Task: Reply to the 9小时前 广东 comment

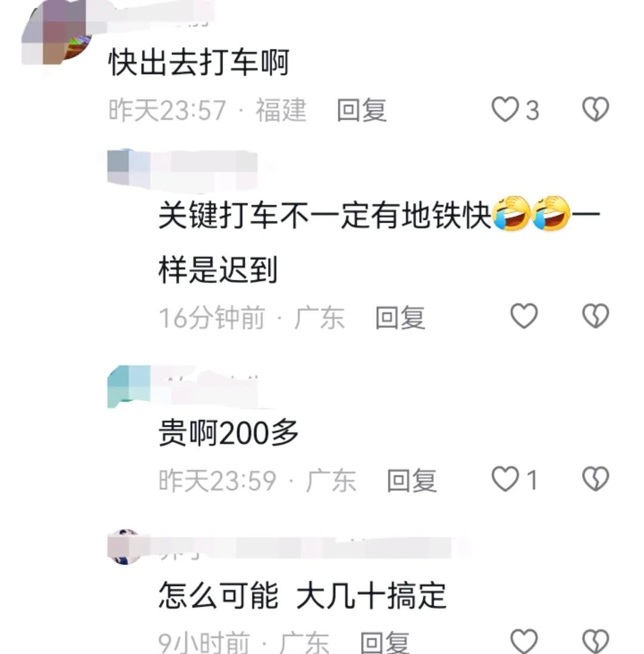Action: 385,642
